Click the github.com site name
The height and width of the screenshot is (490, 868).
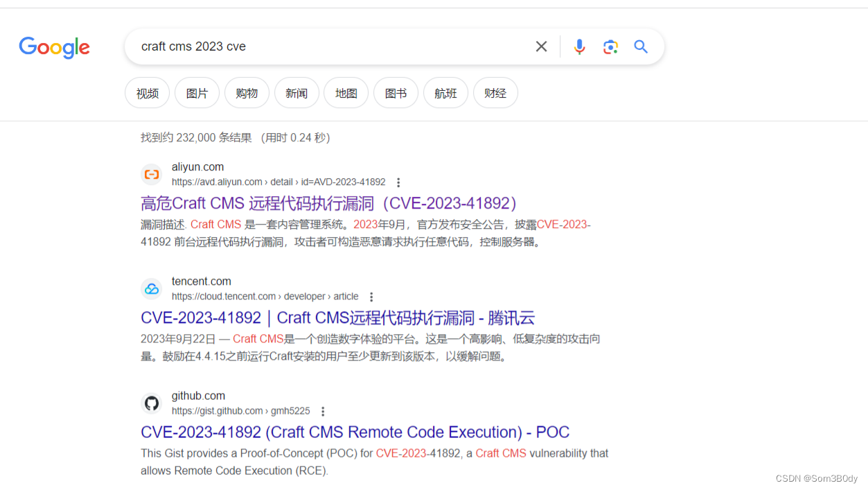click(x=199, y=396)
